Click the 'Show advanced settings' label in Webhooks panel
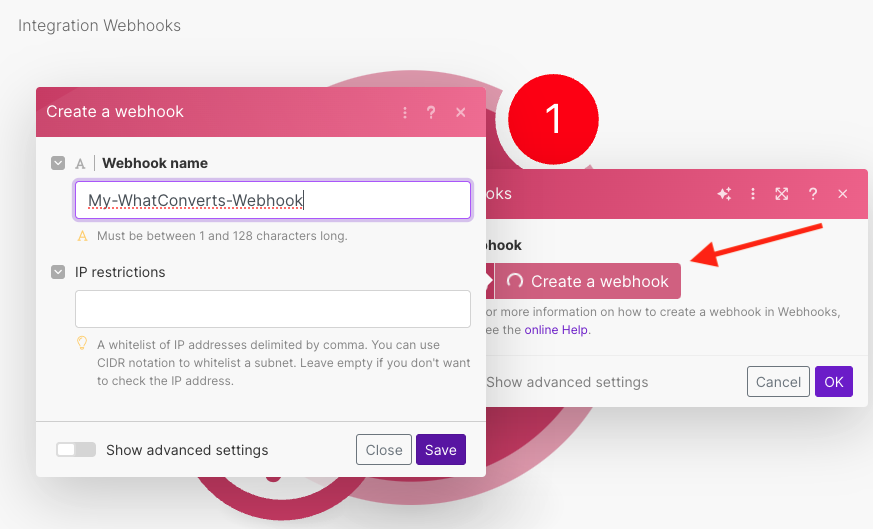The width and height of the screenshot is (873, 529). pyautogui.click(x=567, y=382)
